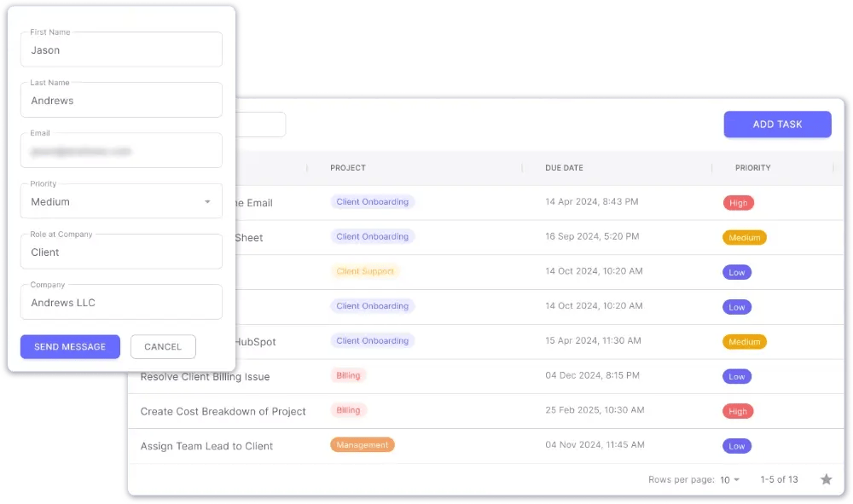Click the ADD TASK button

pos(776,124)
